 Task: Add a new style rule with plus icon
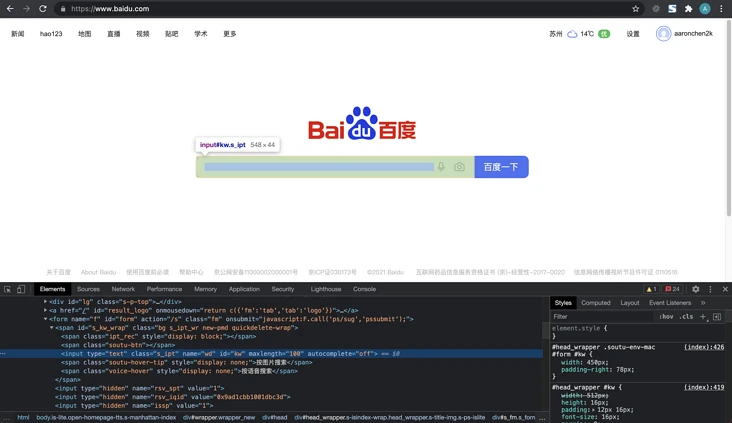point(703,316)
